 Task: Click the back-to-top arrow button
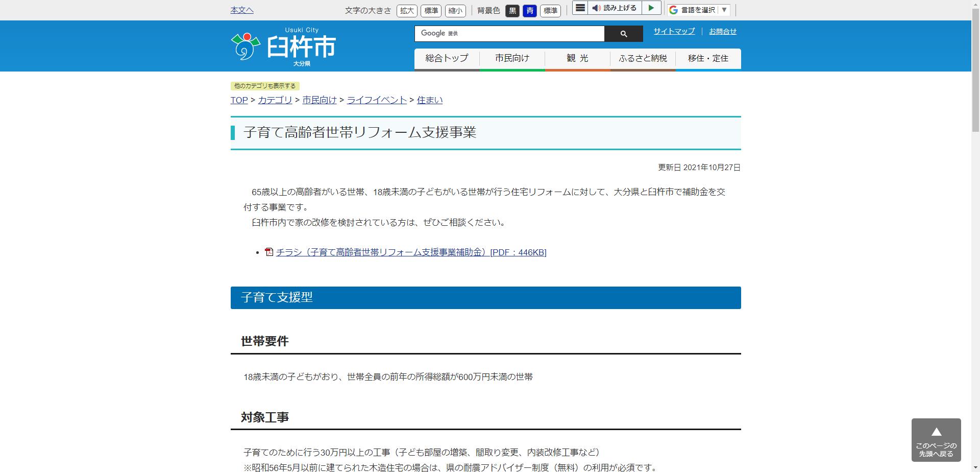pos(936,440)
